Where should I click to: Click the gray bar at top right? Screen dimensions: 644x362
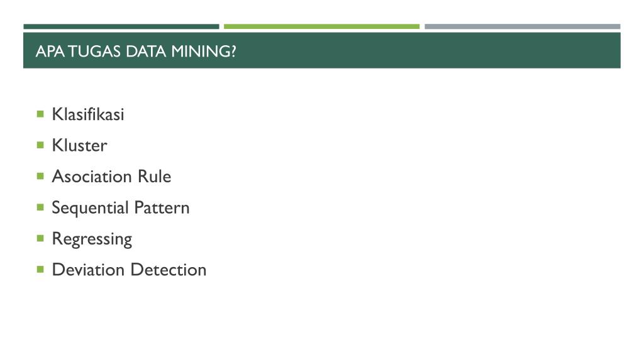tap(523, 26)
